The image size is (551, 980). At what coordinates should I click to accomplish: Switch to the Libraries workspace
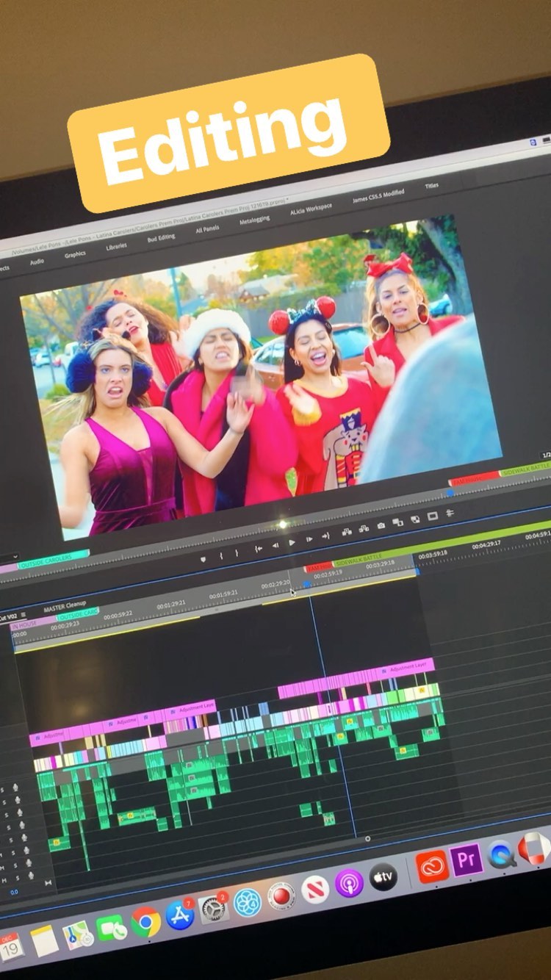tap(116, 247)
